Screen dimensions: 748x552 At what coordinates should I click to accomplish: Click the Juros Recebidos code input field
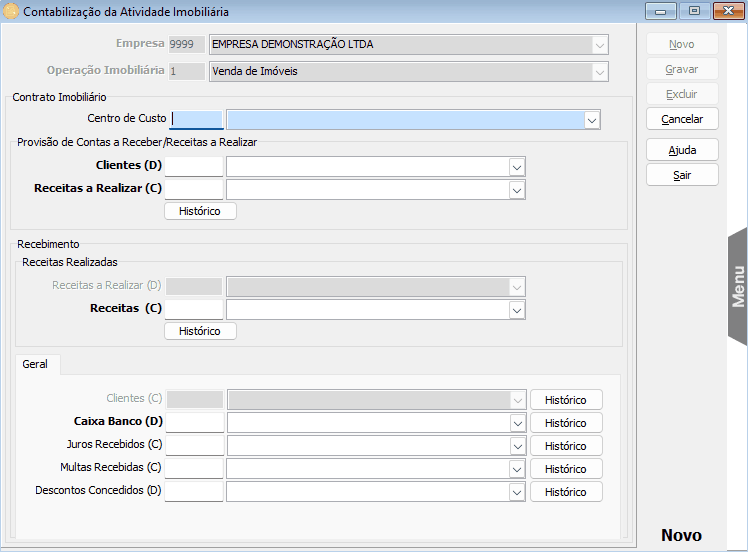tap(194, 446)
